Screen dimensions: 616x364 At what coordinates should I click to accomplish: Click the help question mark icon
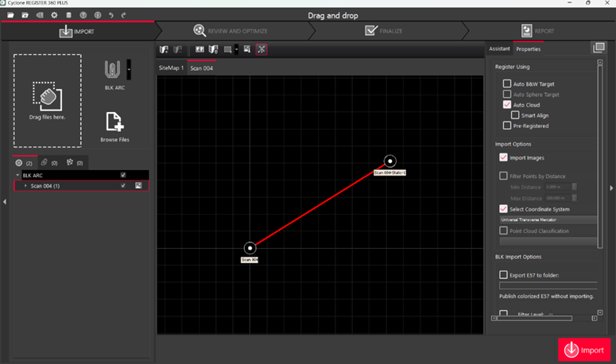point(83,15)
